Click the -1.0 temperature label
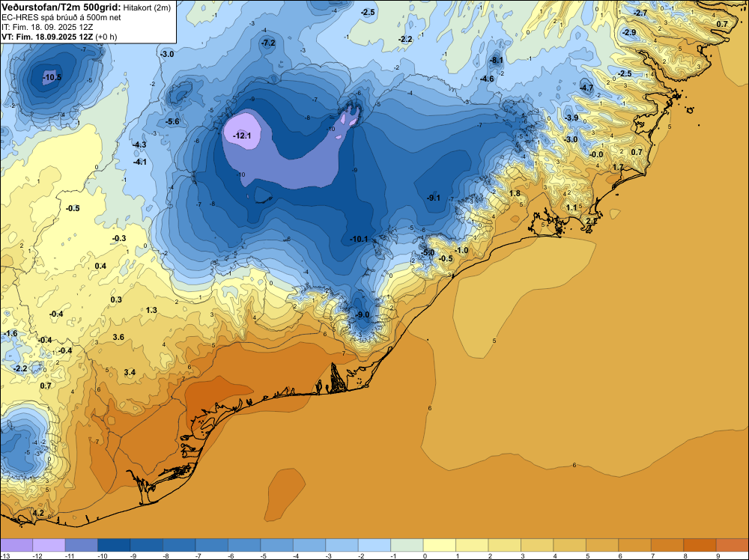The image size is (749, 560). (x=461, y=250)
